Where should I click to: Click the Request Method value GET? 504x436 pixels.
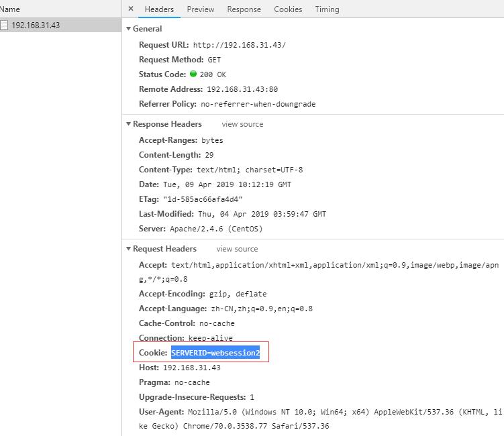pos(214,60)
